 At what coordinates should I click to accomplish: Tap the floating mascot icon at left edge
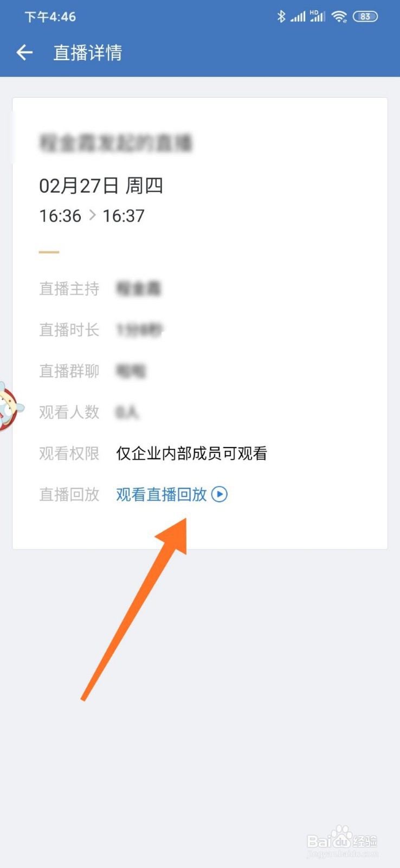10,407
